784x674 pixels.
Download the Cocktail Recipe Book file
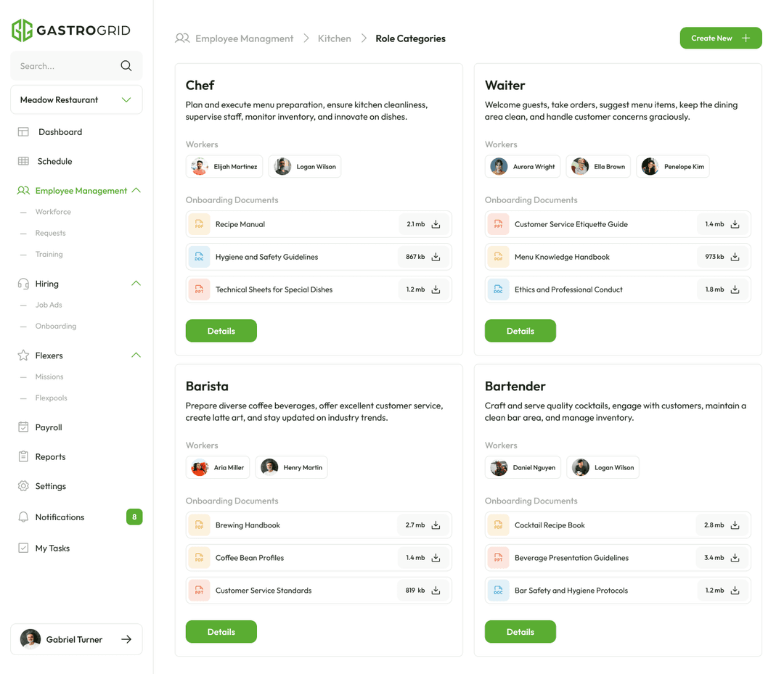(x=734, y=525)
